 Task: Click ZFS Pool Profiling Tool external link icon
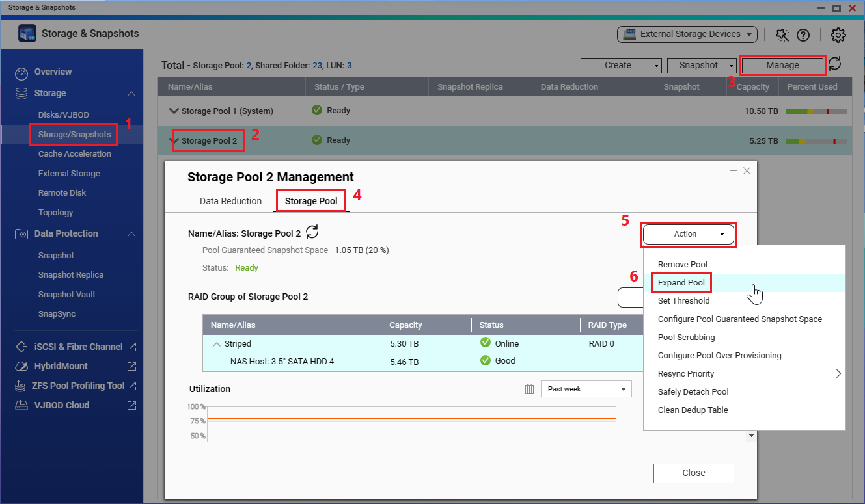coord(131,386)
